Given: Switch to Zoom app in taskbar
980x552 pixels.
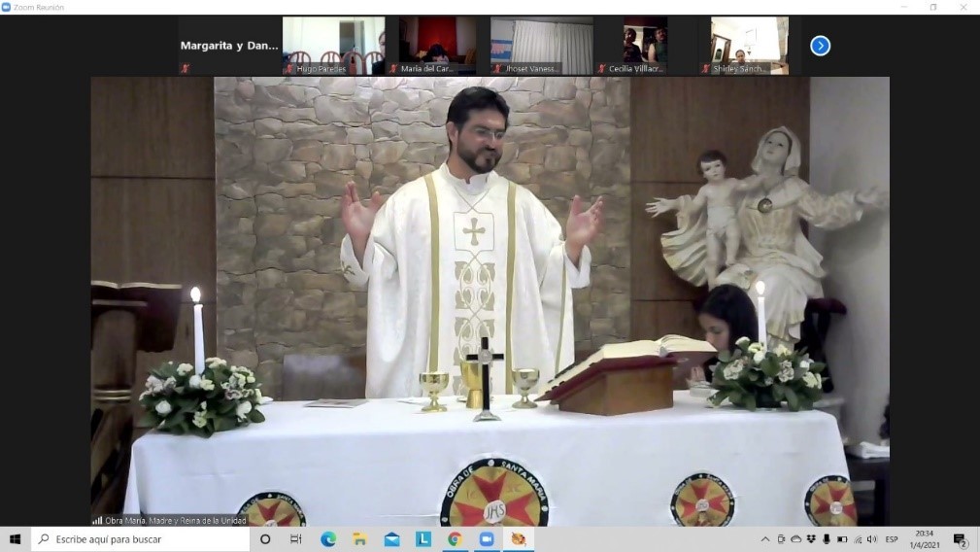Looking at the screenshot, I should click(x=486, y=539).
